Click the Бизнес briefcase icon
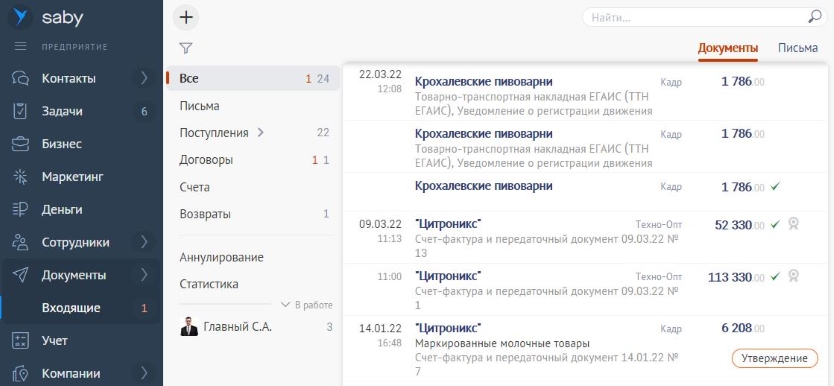The height and width of the screenshot is (386, 834). [x=20, y=144]
